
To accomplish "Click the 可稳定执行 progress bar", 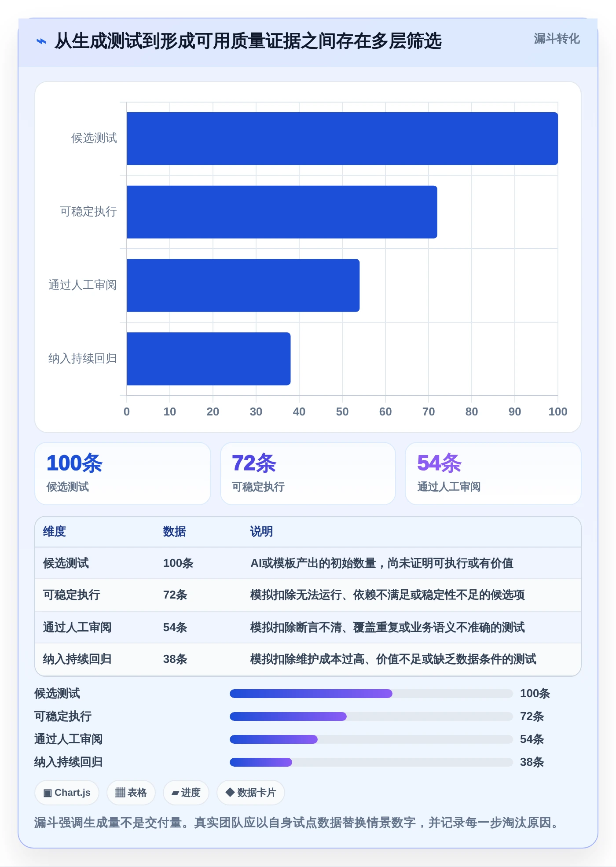I will pos(371,716).
